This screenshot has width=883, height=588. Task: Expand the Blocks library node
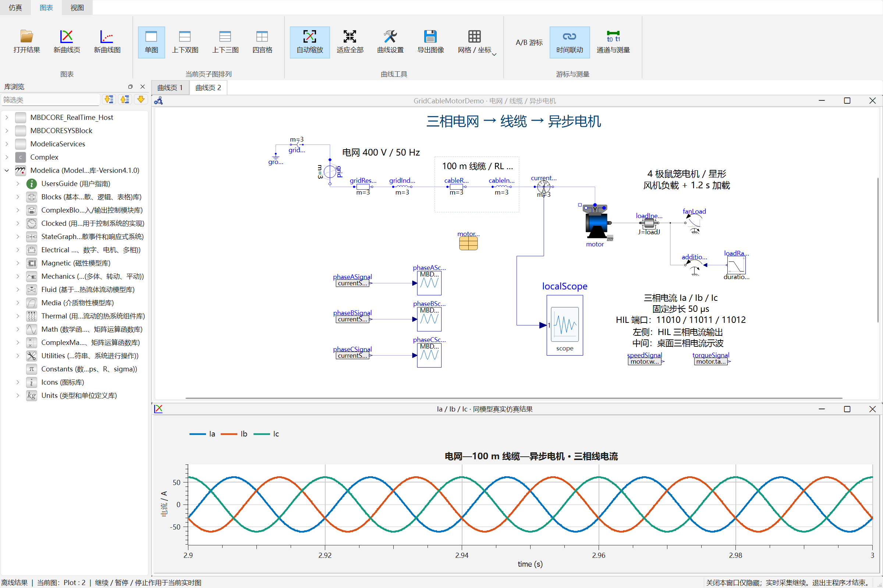(x=18, y=197)
